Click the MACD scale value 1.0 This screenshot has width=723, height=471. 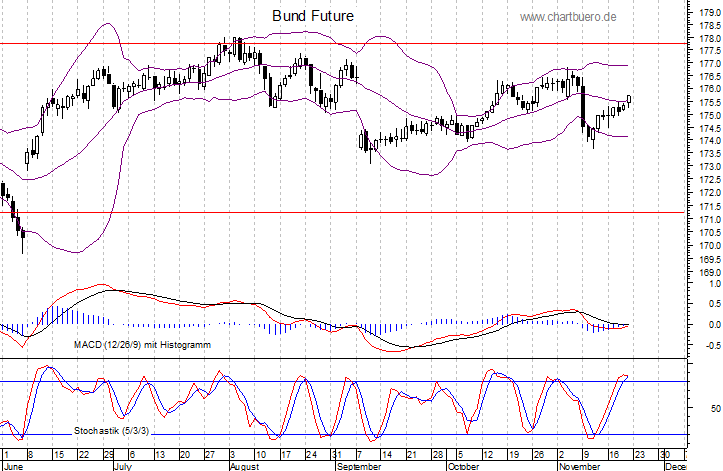(715, 284)
